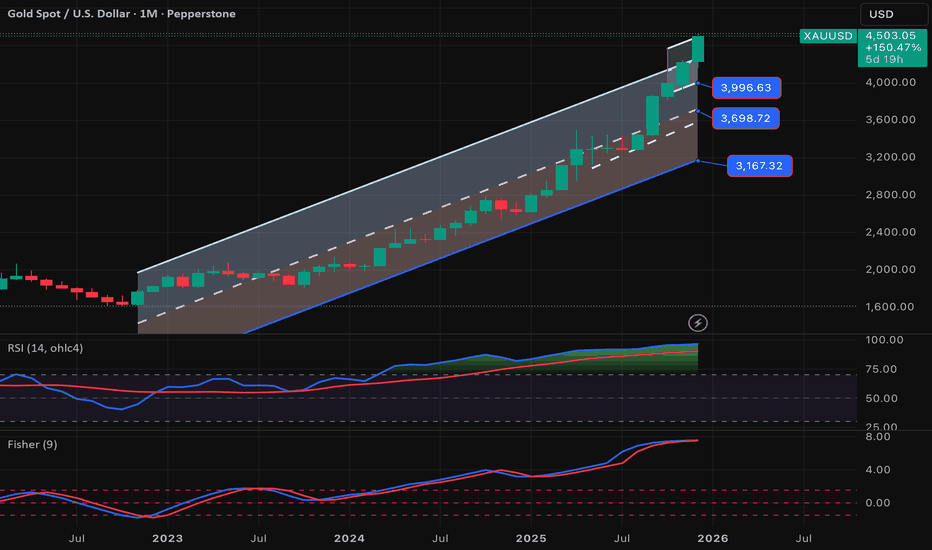Open the Fisher (9) indicator legend
The image size is (932, 550).
pos(32,445)
